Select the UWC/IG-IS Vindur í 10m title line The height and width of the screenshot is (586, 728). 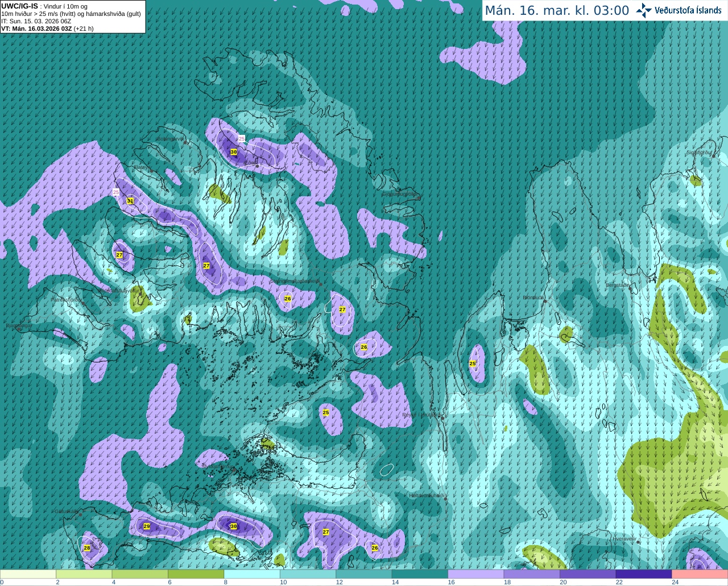[x=44, y=6]
